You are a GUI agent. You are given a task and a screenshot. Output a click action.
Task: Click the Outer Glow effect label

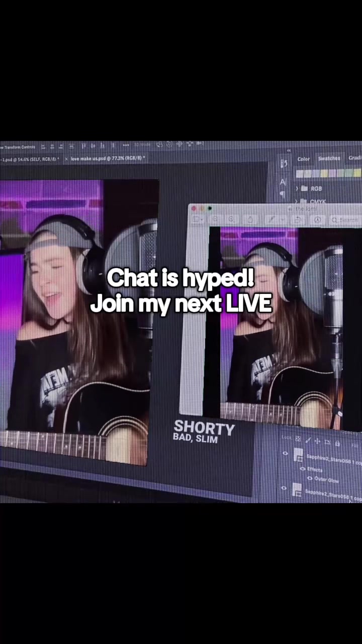click(x=326, y=479)
